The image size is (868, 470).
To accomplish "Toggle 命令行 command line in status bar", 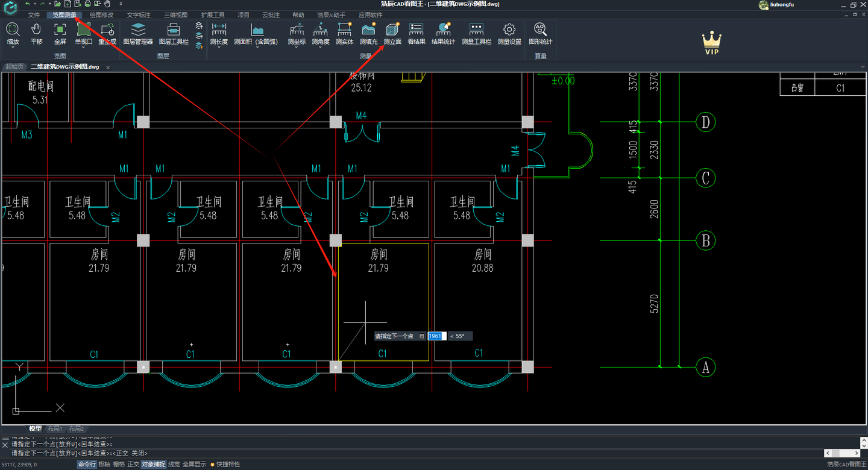I will coord(87,464).
